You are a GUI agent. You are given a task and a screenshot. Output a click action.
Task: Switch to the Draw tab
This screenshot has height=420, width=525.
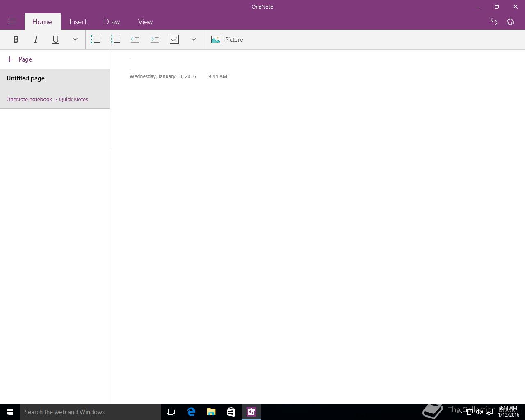pyautogui.click(x=112, y=22)
